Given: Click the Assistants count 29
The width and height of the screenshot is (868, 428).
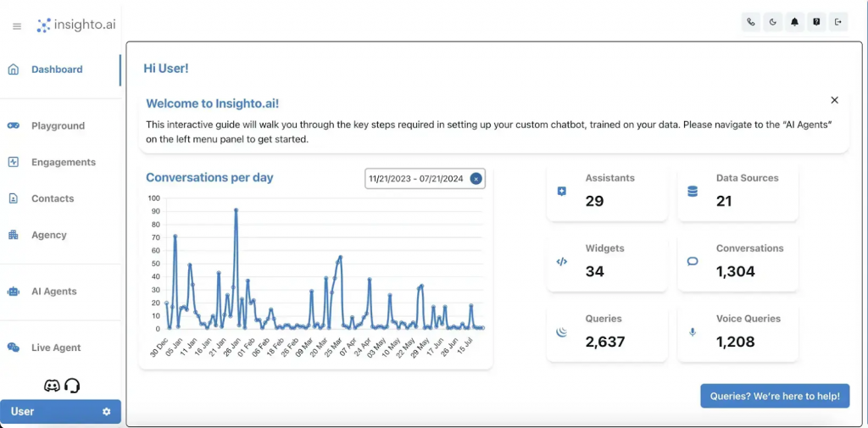Looking at the screenshot, I should pyautogui.click(x=594, y=201).
